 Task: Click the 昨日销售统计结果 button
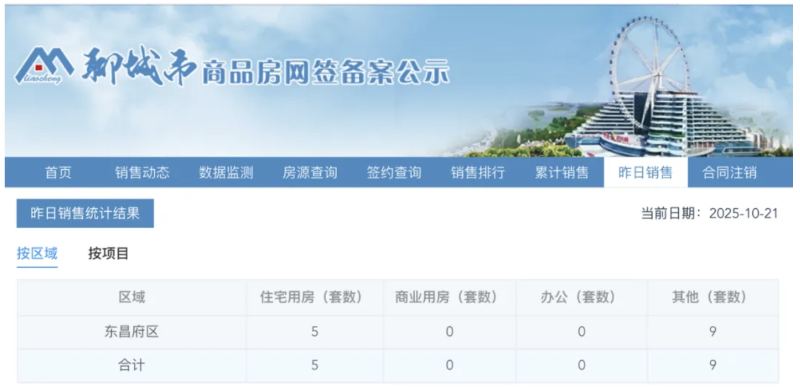[x=85, y=213]
